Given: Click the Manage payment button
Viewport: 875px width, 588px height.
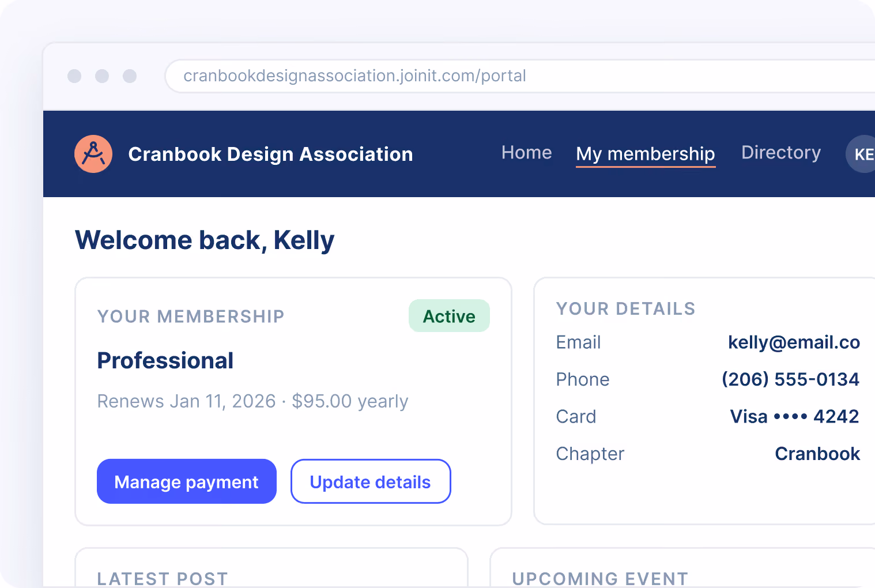Looking at the screenshot, I should coord(187,481).
